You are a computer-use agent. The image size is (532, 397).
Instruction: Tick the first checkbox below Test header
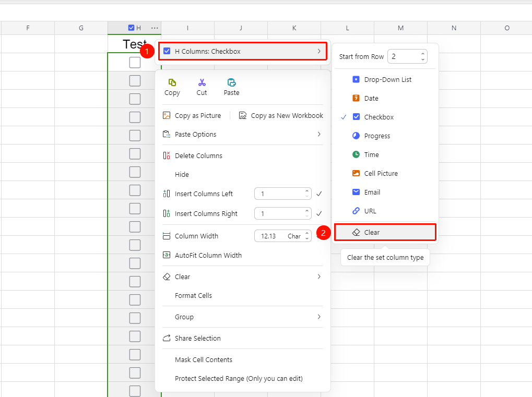(135, 63)
